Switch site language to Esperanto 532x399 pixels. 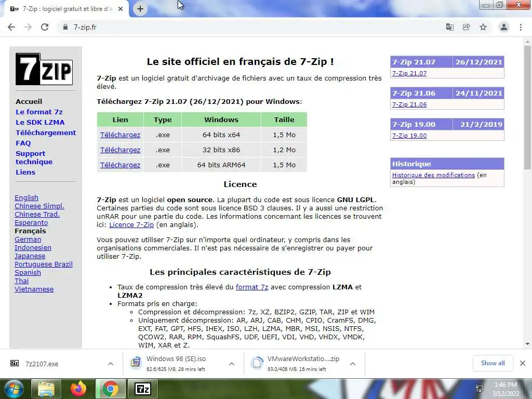[31, 222]
